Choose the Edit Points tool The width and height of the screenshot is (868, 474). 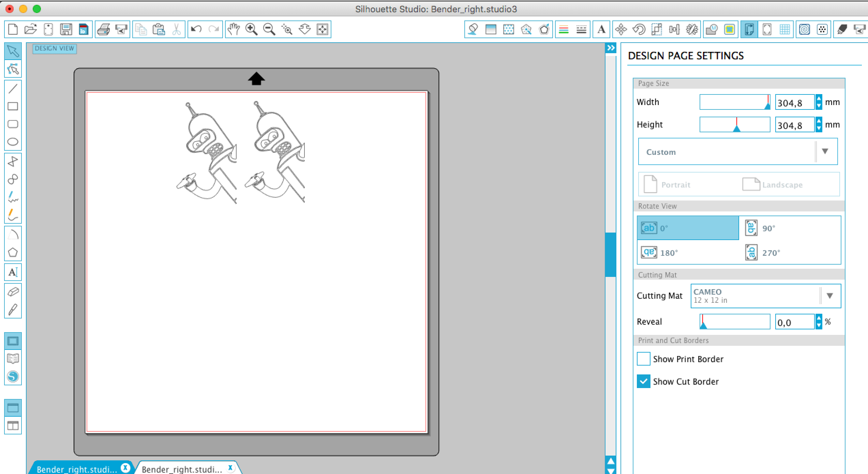13,69
